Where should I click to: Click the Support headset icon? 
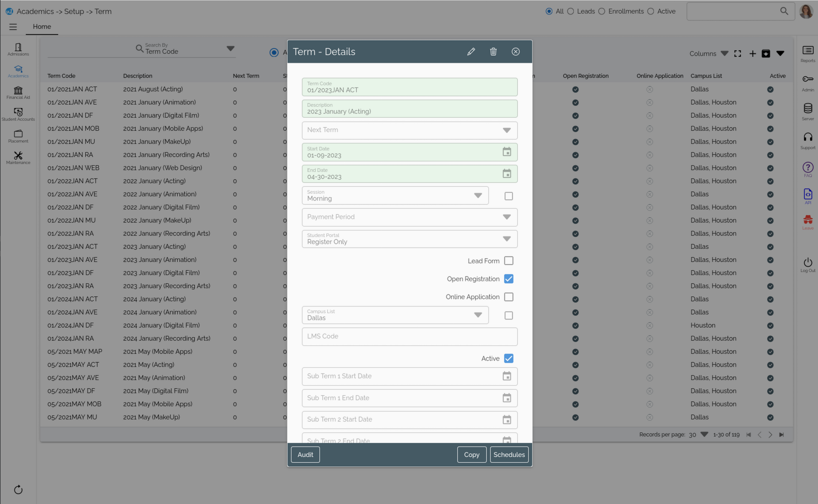coord(807,140)
